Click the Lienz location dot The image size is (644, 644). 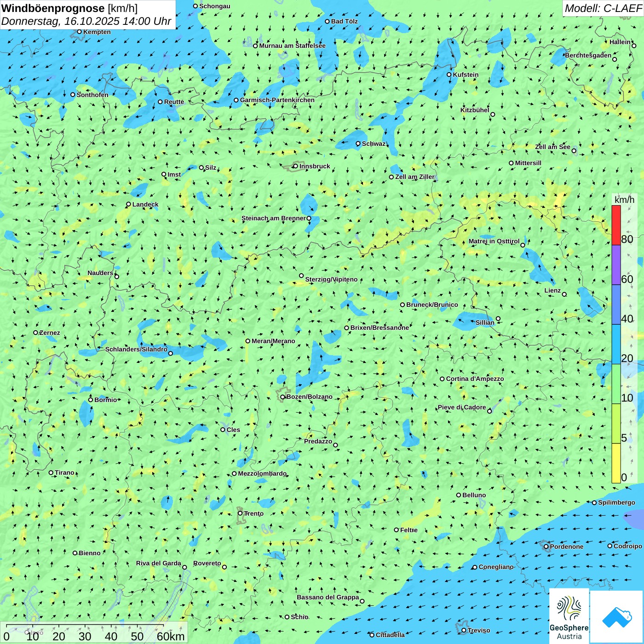click(x=564, y=294)
